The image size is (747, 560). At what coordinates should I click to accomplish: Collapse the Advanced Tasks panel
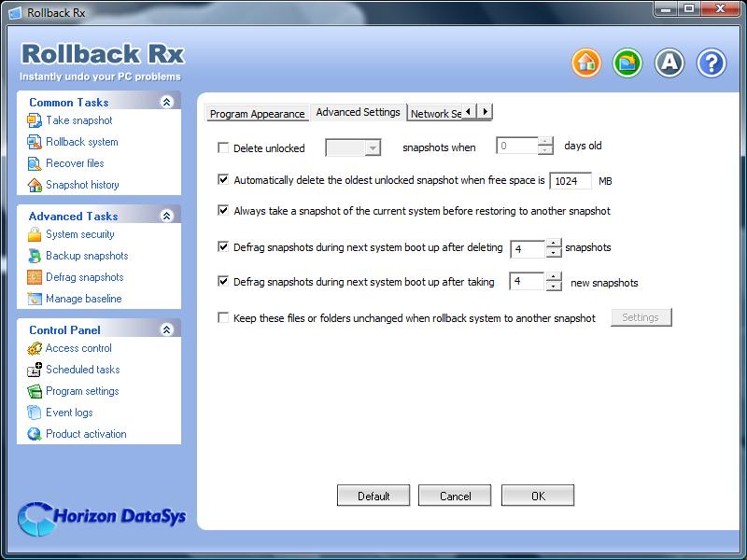click(167, 216)
